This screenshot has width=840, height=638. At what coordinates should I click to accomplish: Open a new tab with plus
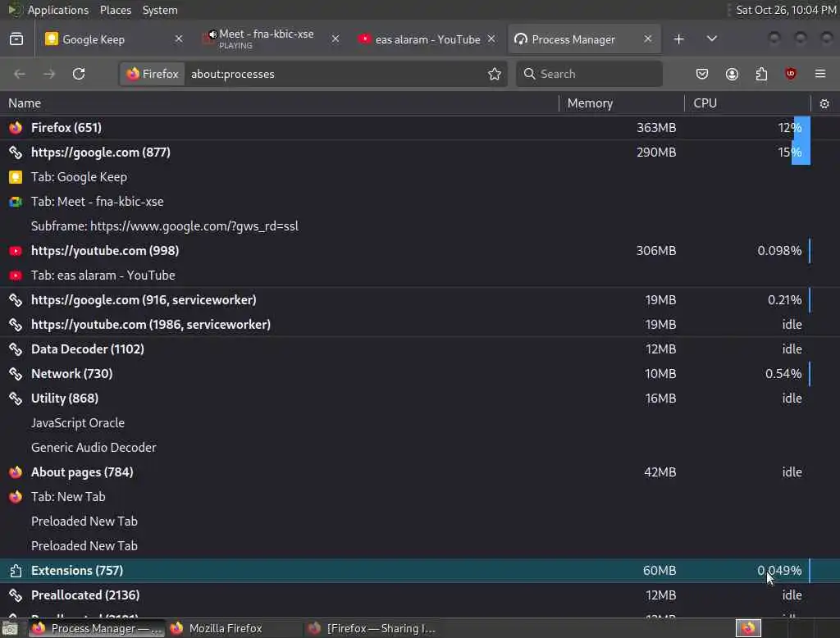tap(678, 39)
